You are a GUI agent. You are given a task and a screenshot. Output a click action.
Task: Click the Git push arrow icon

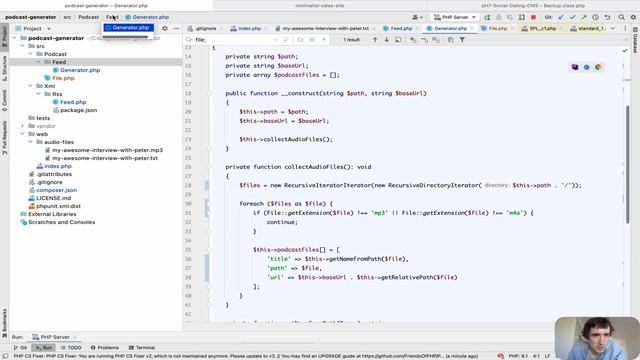(x=584, y=17)
